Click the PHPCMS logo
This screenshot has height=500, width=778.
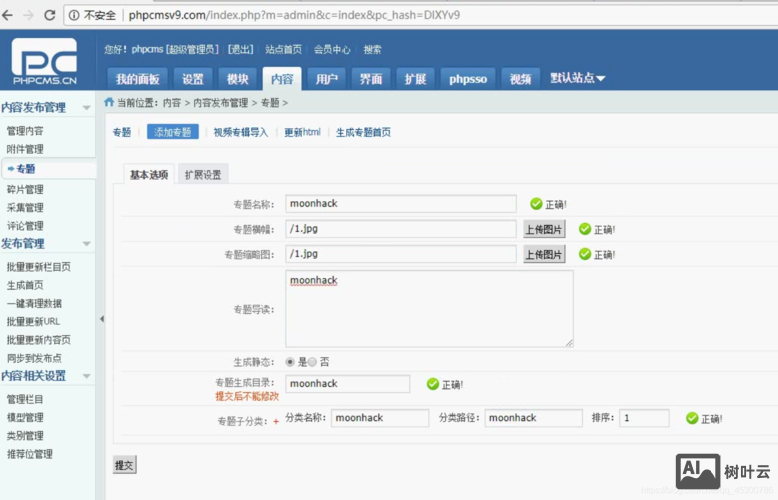click(x=45, y=61)
